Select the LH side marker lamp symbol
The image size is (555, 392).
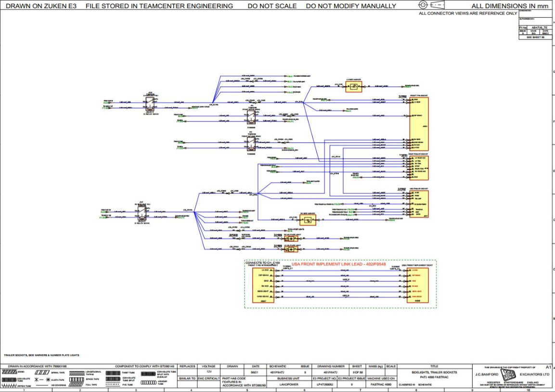(354, 86)
